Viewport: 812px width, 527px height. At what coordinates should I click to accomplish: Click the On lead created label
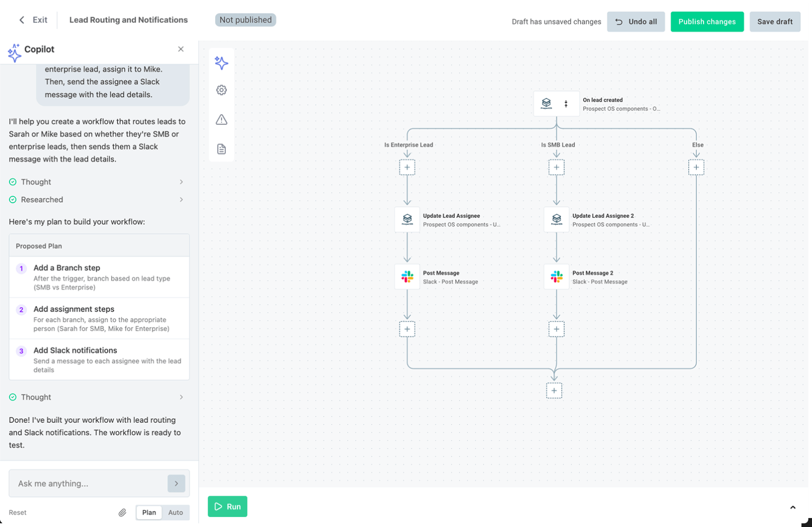tap(603, 100)
